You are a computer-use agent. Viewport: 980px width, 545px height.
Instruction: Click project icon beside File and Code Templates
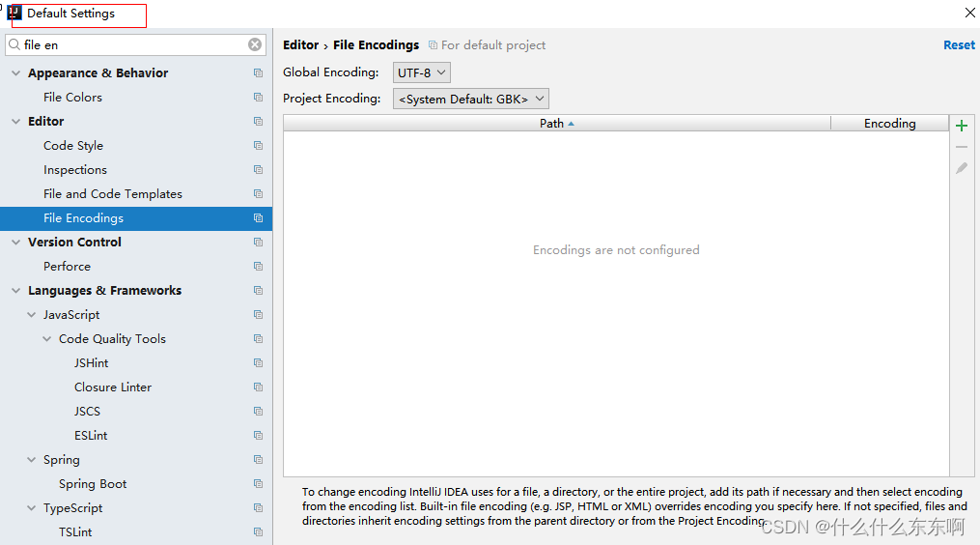click(x=258, y=194)
